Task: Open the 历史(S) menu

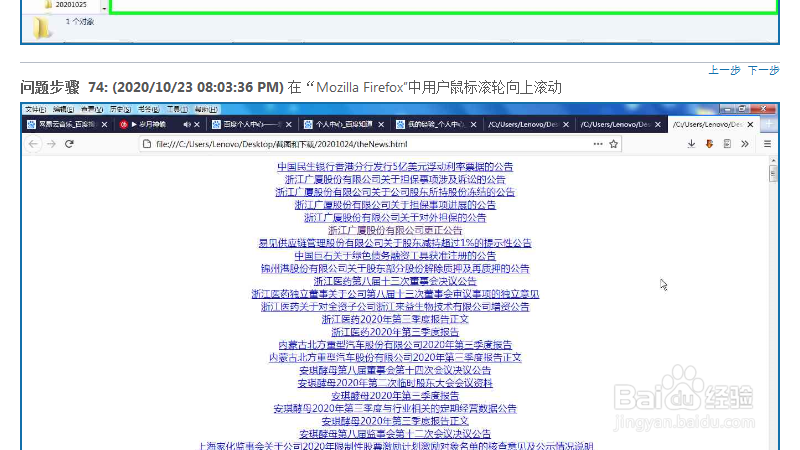Action: 120,109
